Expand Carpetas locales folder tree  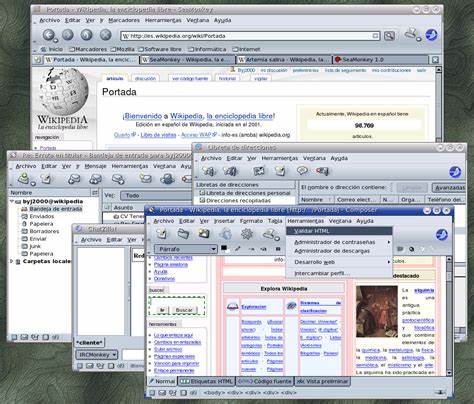[x=12, y=261]
